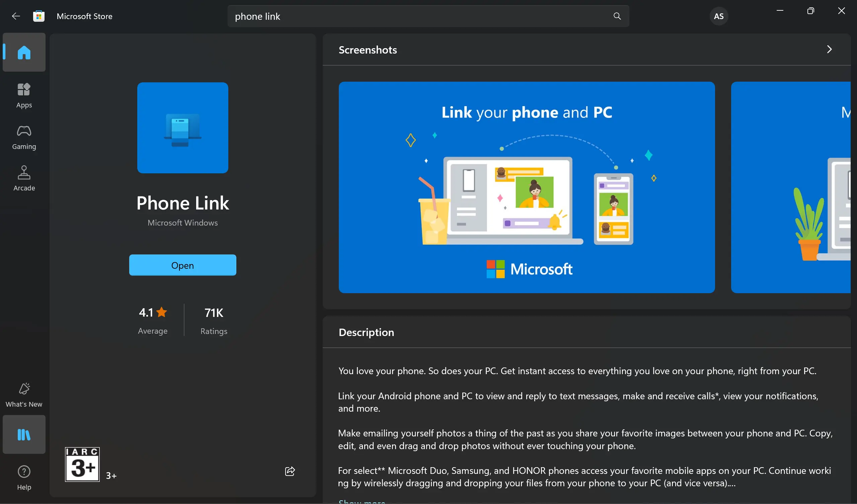This screenshot has height=504, width=857.
Task: Minimize the Microsoft Store window
Action: (x=780, y=11)
